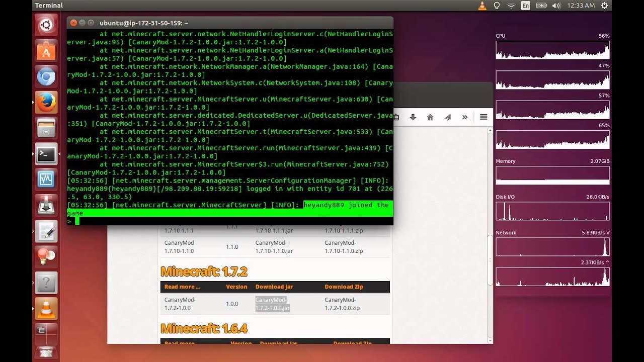Viewport: 644px width, 362px height.
Task: Click the lightbulb indicator in top panel
Action: click(x=497, y=6)
